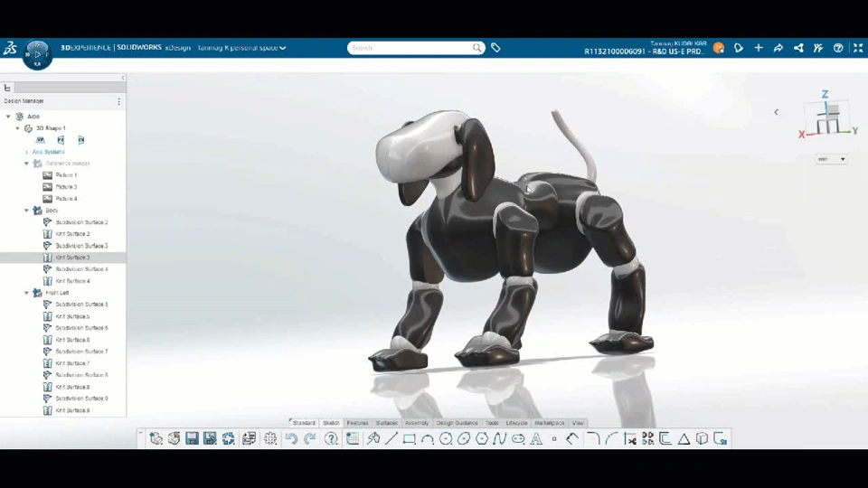Image resolution: width=868 pixels, height=488 pixels.
Task: Open the 3DEXPERIENCE compass button
Action: [x=37, y=54]
